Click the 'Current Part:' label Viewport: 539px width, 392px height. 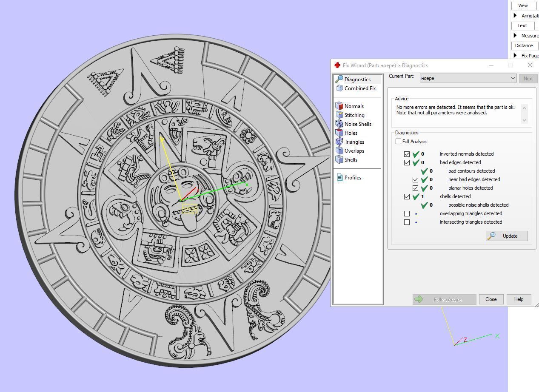point(401,76)
